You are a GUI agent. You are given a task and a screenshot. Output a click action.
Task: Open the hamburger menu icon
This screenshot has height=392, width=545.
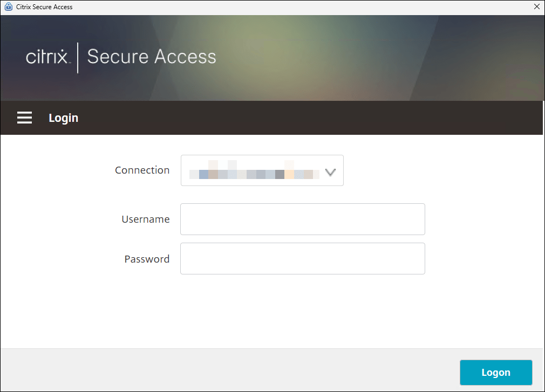pyautogui.click(x=24, y=118)
